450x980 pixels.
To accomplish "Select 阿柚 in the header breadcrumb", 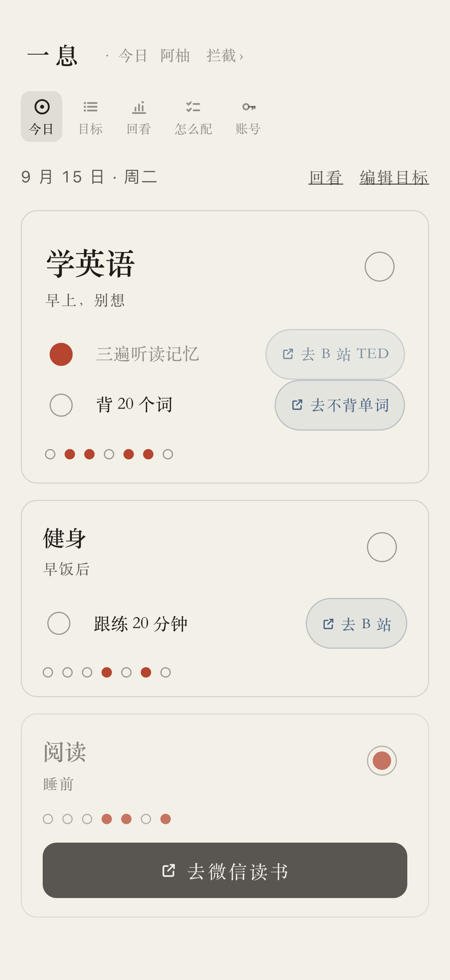I will (175, 56).
